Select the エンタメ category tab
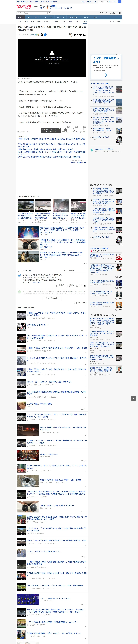138x644 pixels. (x=47, y=21)
